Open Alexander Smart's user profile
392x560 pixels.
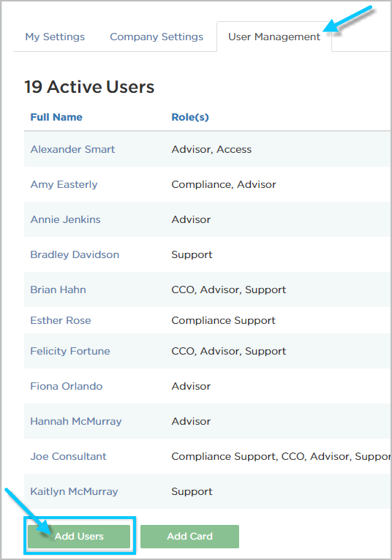click(x=72, y=149)
